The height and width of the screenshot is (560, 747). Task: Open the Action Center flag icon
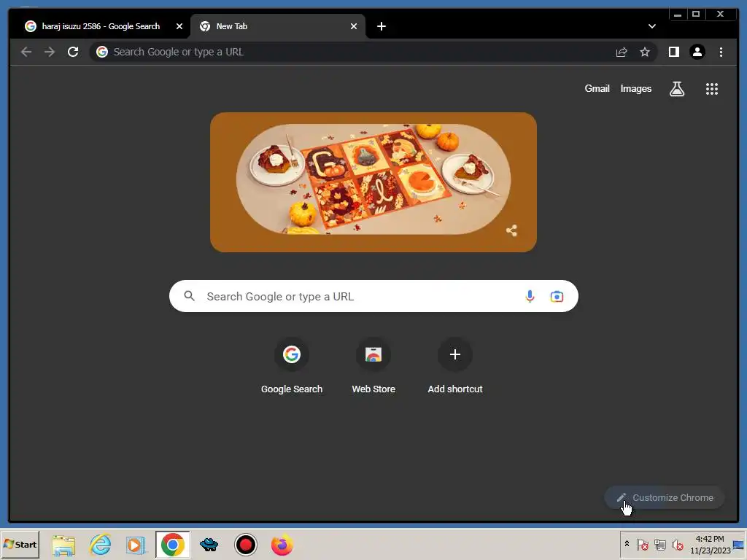point(642,544)
